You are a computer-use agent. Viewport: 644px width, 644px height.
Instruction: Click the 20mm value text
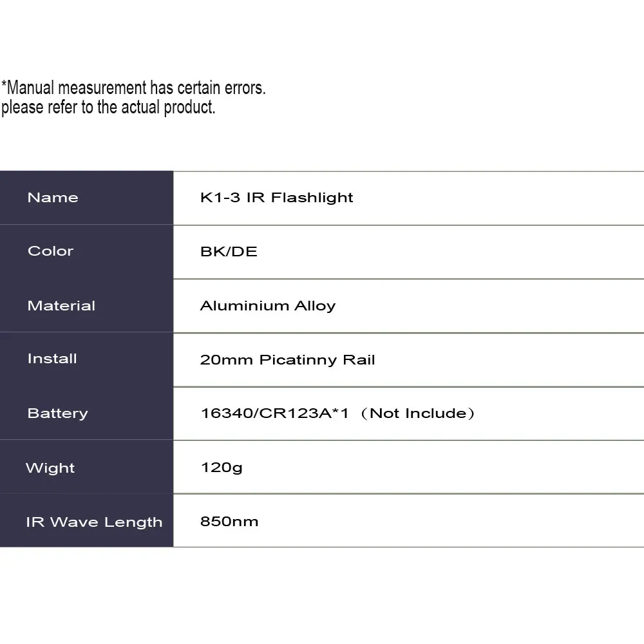(227, 359)
